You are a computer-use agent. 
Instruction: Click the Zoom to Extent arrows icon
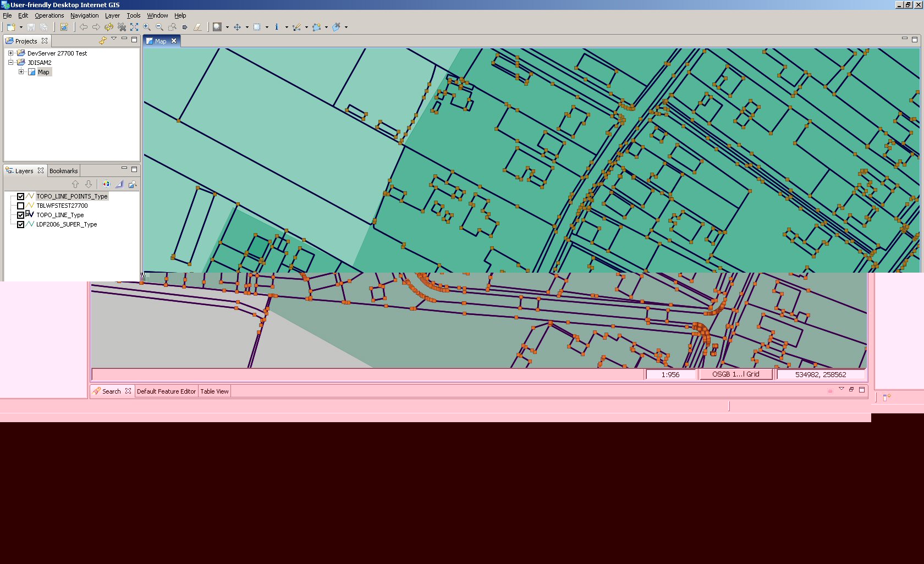coord(134,27)
